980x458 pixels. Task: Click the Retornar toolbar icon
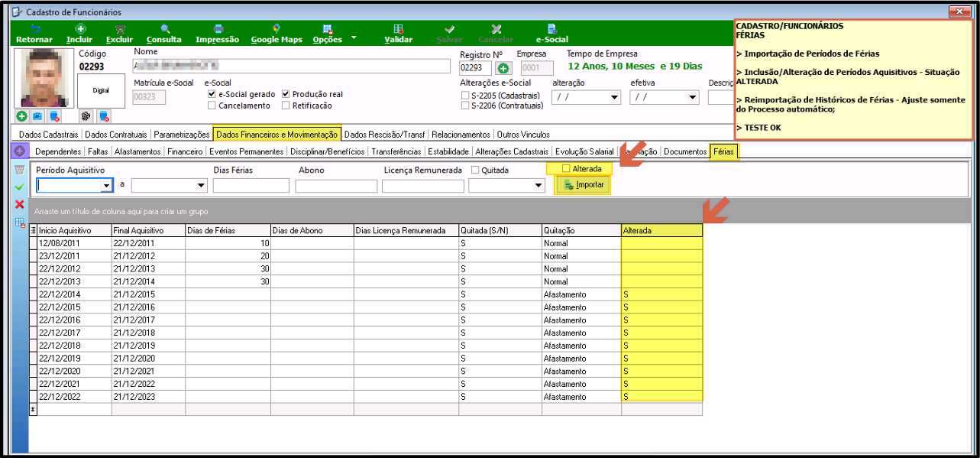(x=34, y=28)
